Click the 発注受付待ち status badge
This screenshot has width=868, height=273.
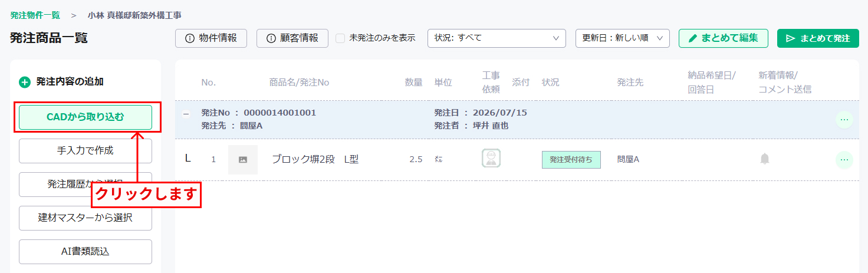coord(571,160)
